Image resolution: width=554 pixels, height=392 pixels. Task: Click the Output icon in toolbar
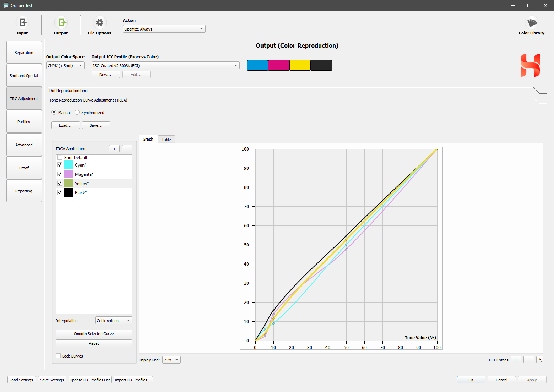(61, 23)
